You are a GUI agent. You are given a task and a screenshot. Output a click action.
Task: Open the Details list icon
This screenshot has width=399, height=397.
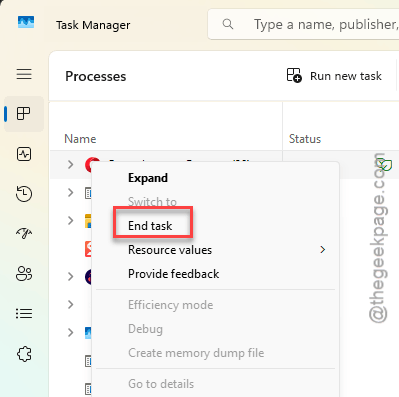click(24, 314)
